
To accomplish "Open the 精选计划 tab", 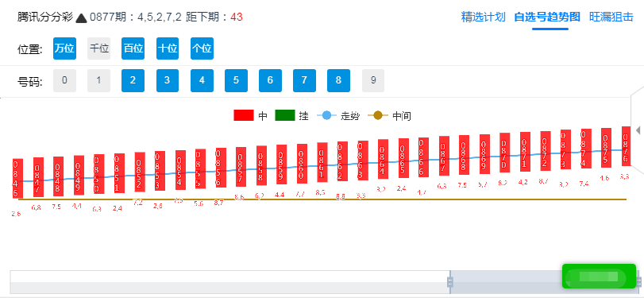I will click(483, 17).
